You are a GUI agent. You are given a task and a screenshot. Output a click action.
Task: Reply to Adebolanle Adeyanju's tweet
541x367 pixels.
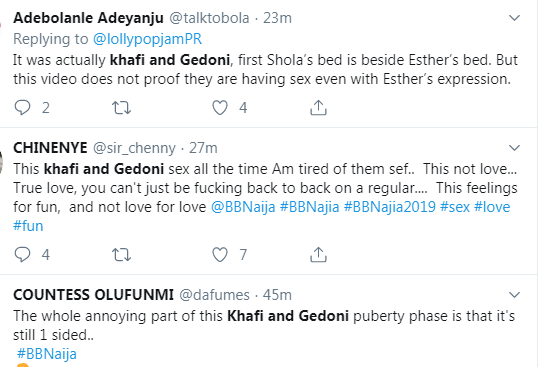[22, 108]
